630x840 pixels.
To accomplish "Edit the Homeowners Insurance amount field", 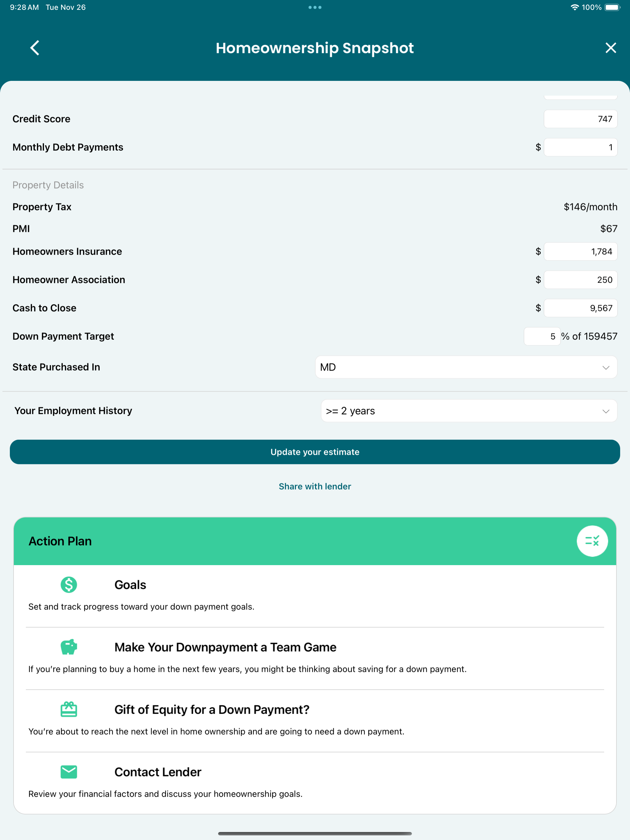I will tap(580, 252).
